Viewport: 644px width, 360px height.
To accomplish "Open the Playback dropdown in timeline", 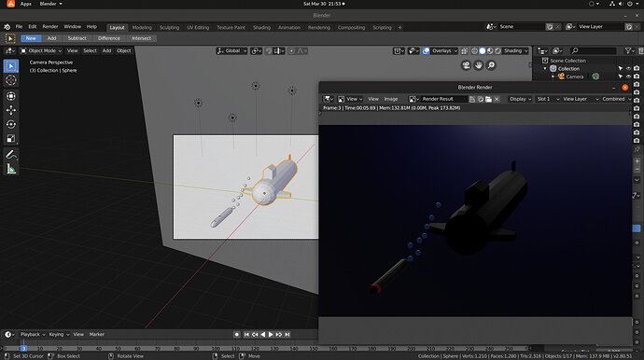I will [x=33, y=335].
